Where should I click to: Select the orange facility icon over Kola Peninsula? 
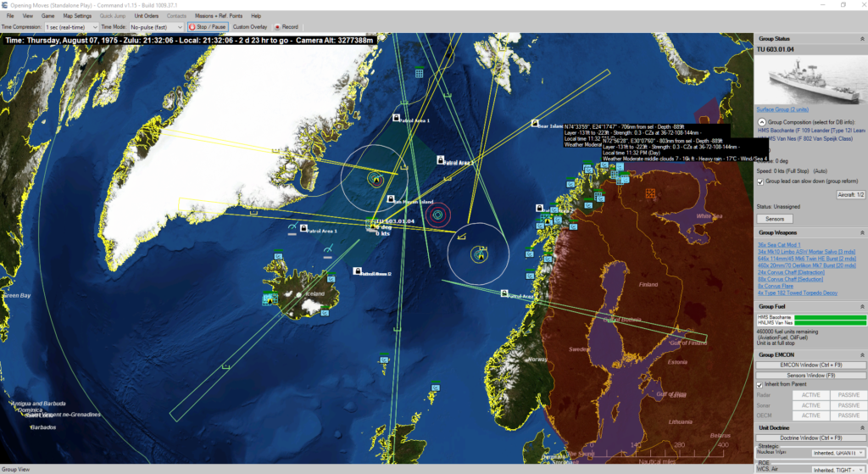click(x=650, y=194)
